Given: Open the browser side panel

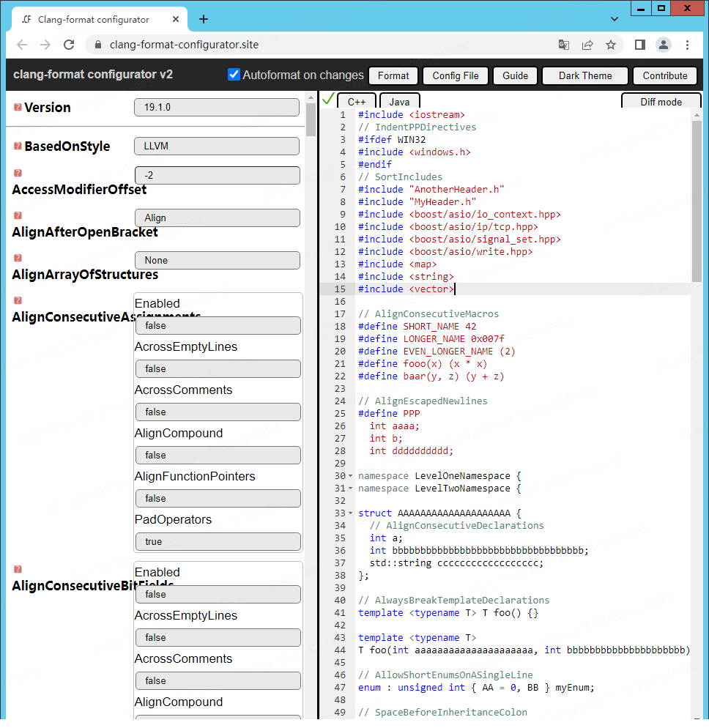Looking at the screenshot, I should [640, 45].
